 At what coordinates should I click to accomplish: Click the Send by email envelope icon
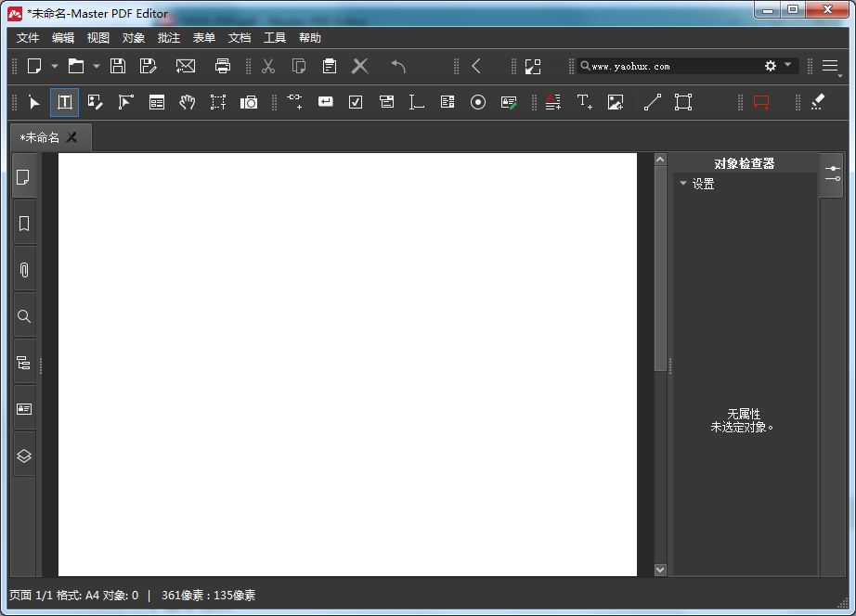[x=186, y=66]
